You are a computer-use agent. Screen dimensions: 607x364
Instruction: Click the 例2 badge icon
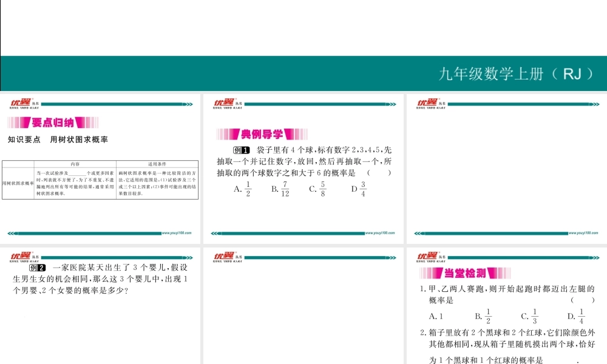tap(38, 268)
